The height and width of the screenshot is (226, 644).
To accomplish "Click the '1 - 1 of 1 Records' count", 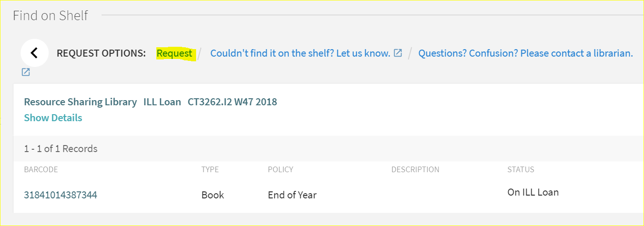I will (61, 149).
